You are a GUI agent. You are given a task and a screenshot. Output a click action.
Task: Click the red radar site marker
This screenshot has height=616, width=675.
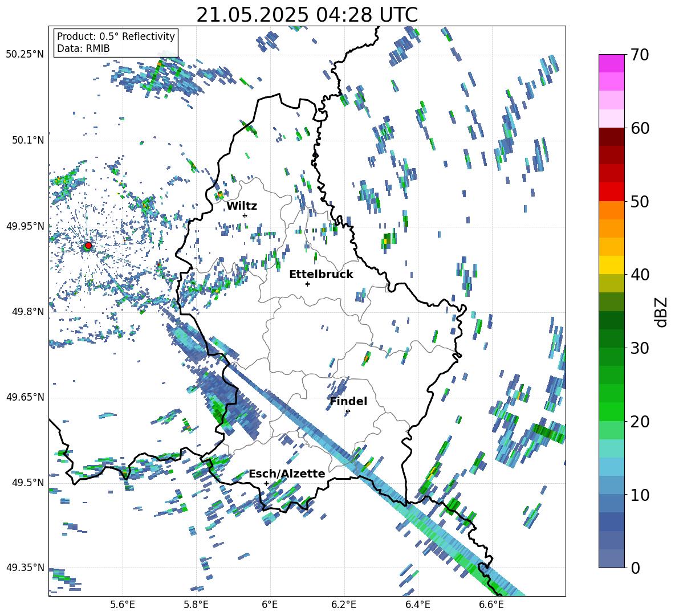tap(88, 246)
